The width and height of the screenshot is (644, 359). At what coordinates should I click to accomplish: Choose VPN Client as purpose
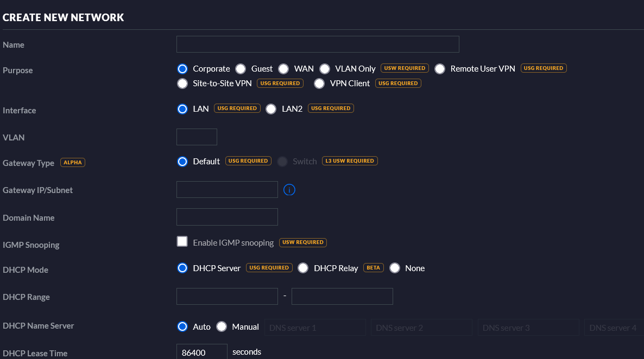(x=319, y=84)
